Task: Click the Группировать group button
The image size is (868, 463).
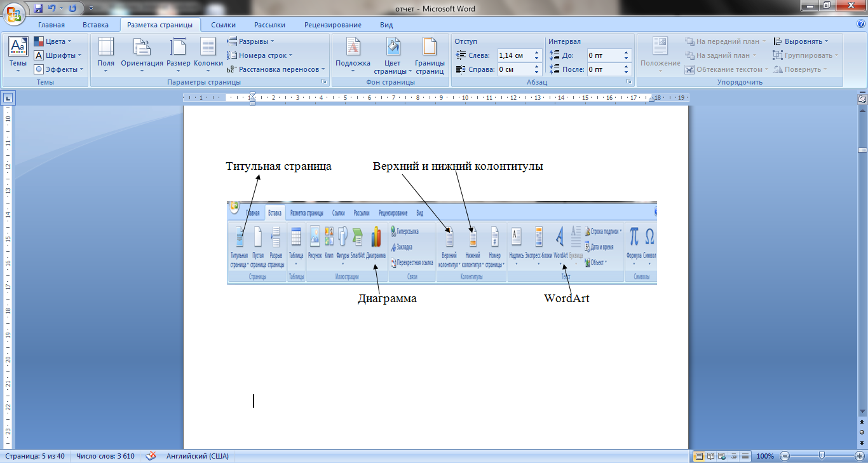Action: coord(806,55)
